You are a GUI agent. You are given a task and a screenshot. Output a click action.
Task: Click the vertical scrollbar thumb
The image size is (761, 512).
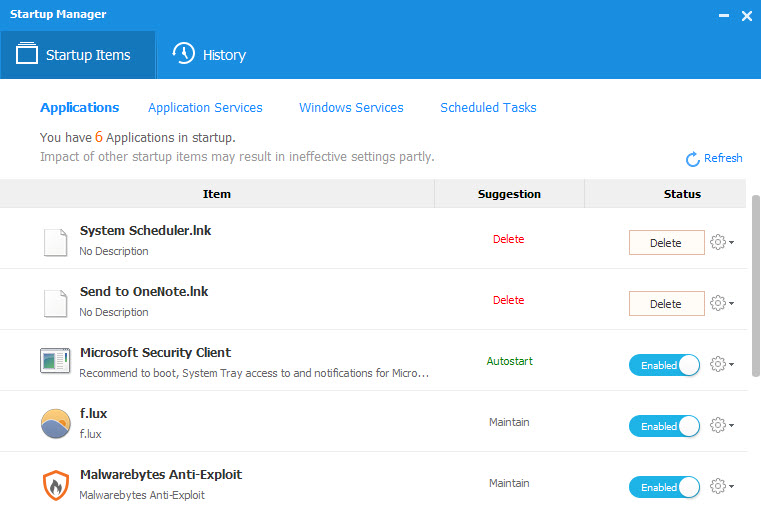(756, 285)
